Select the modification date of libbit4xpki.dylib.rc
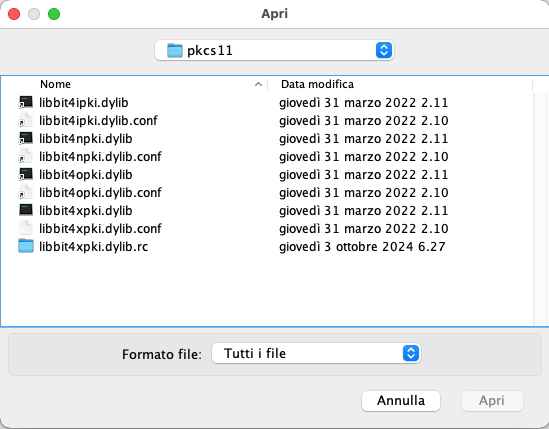Screen dimensions: 549x429 [362, 247]
